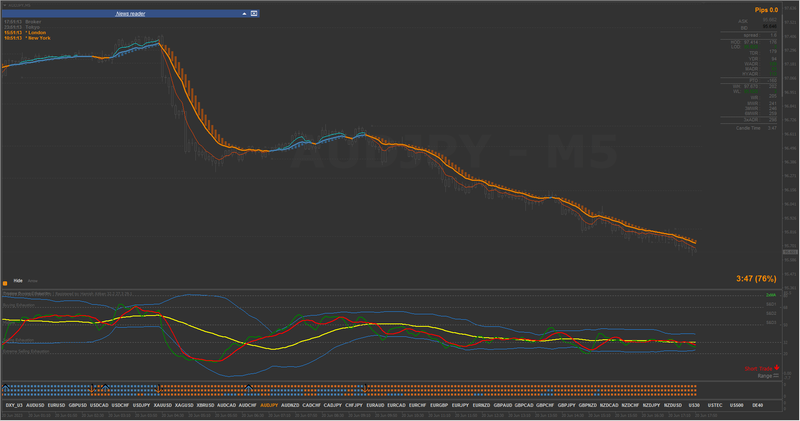Switch chart to US30 index
Image resolution: width=800 pixels, height=421 pixels.
point(694,405)
